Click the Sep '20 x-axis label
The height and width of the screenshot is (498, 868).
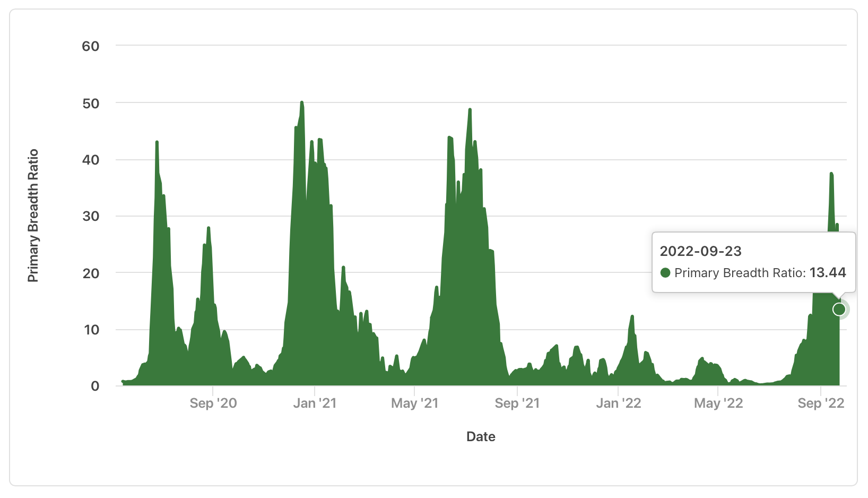[213, 403]
